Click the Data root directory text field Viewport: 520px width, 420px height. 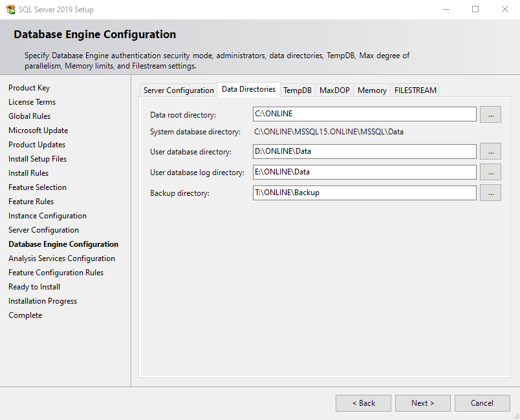click(365, 114)
